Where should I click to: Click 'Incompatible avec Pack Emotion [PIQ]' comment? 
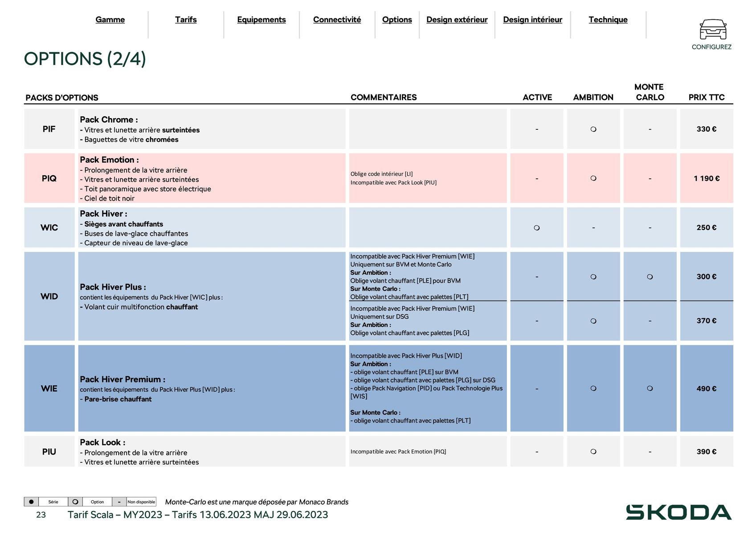(398, 452)
